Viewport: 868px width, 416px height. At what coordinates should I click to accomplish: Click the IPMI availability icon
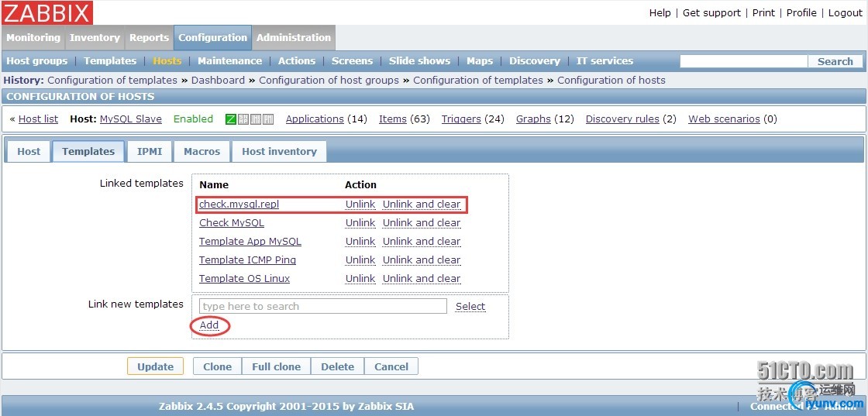268,119
